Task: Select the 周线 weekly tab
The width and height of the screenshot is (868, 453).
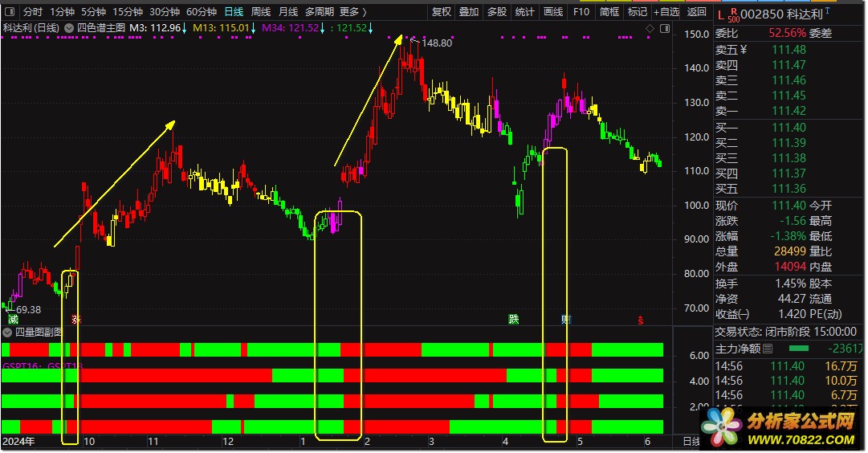Action: tap(261, 11)
